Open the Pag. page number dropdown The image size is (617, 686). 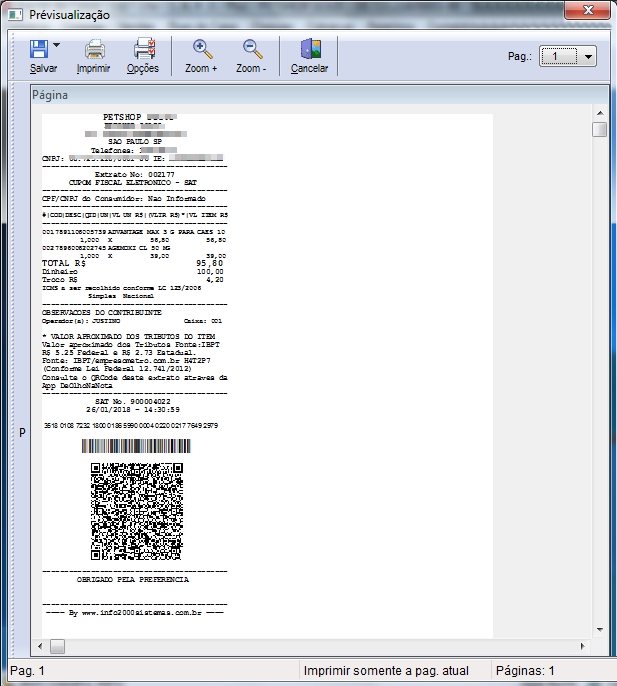tap(588, 56)
